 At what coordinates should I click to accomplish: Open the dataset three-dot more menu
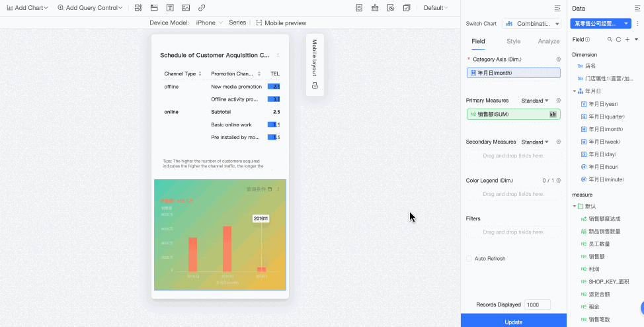(x=637, y=24)
